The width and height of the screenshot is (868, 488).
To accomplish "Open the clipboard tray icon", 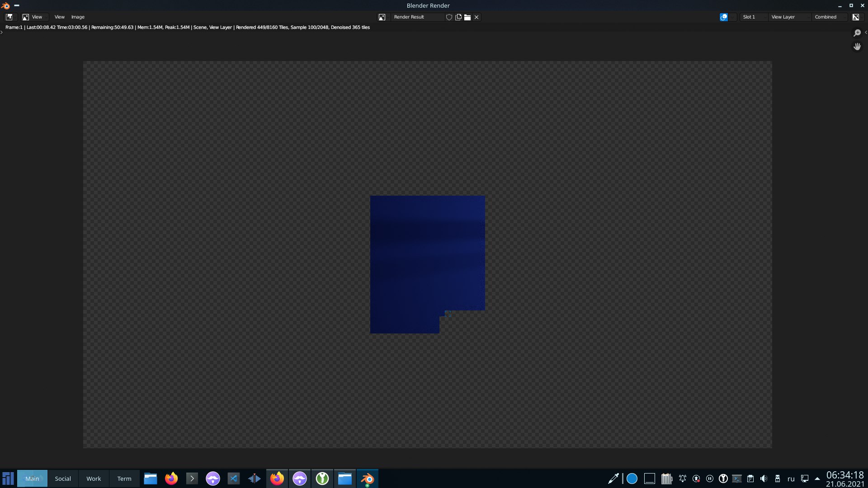I will pyautogui.click(x=750, y=479).
